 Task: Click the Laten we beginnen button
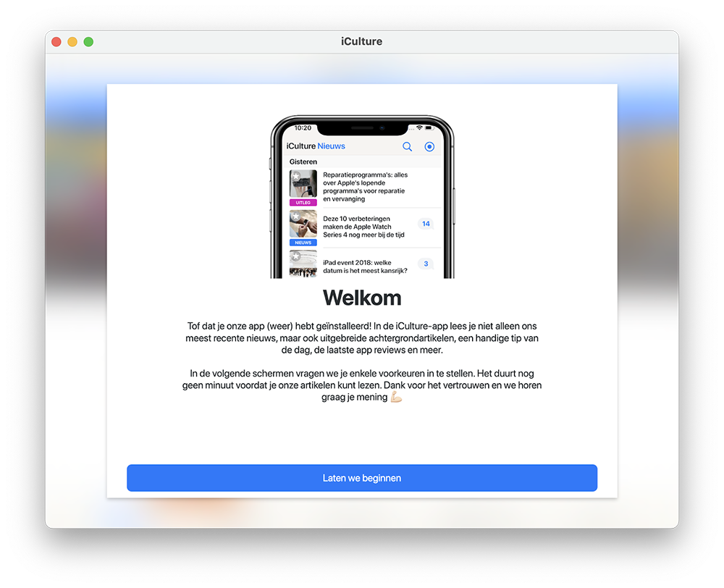point(362,478)
